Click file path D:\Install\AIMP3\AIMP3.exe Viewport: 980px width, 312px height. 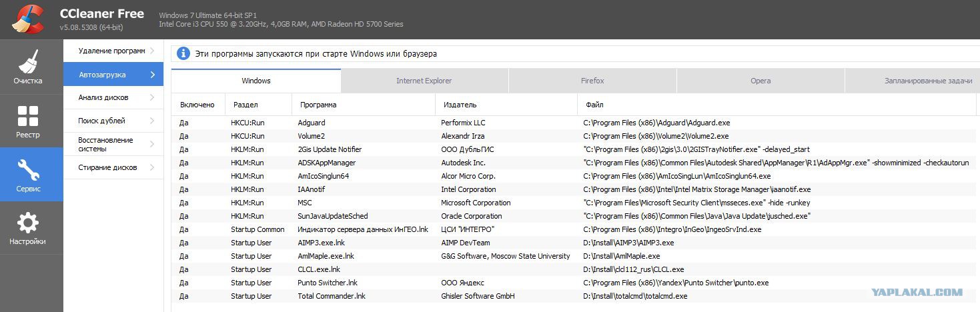click(x=628, y=243)
